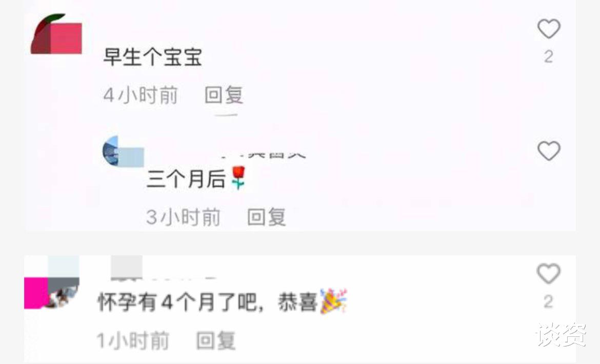Like the "早生个宝宝" comment with the heart
The image size is (600, 364).
click(x=549, y=29)
